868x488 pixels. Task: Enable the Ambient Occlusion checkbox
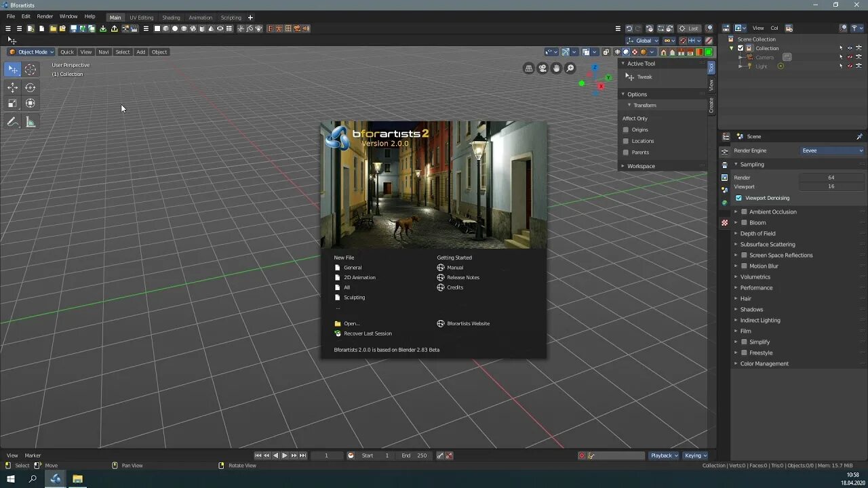tap(744, 211)
